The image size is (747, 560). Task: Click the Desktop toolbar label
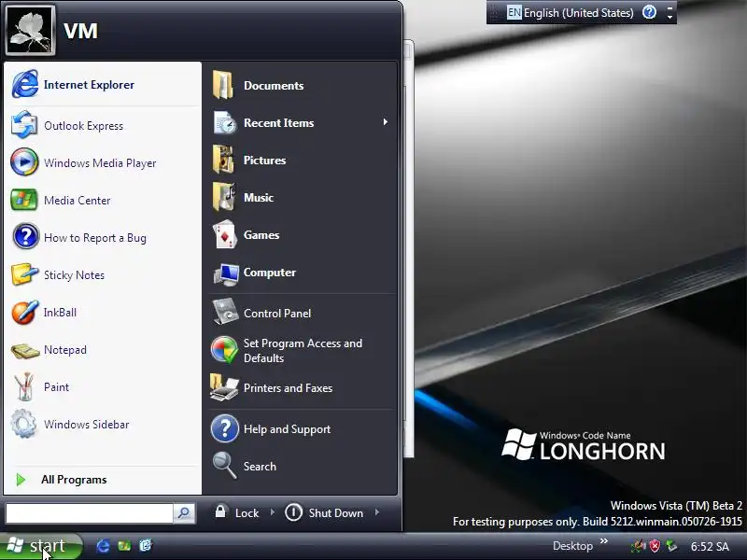click(572, 546)
